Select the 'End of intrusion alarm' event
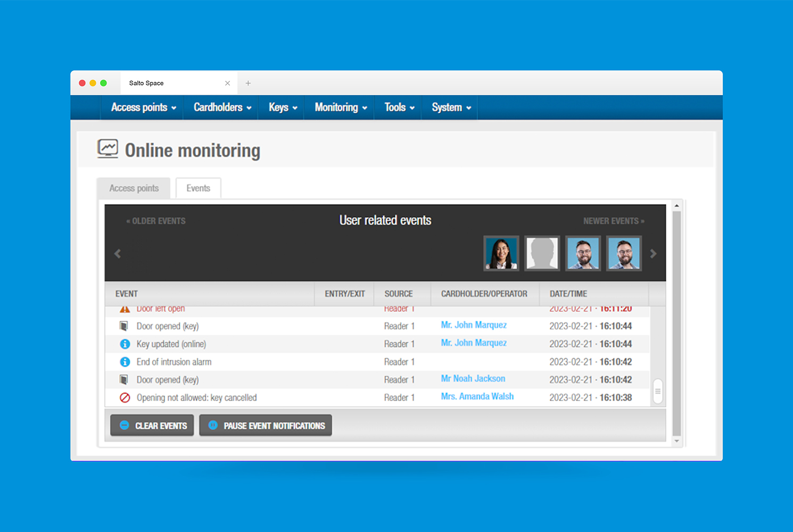 174,362
